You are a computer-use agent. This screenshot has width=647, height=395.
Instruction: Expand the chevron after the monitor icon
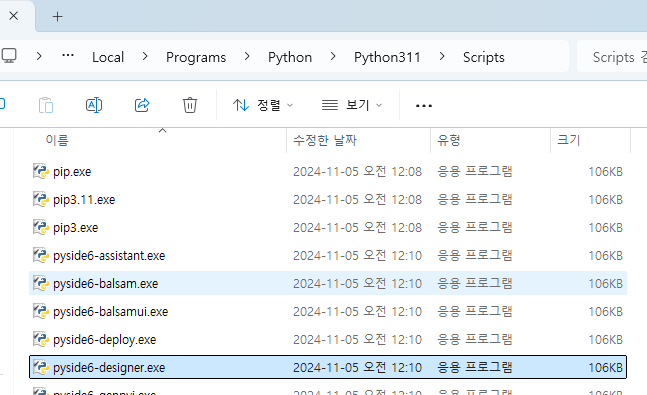tap(39, 56)
